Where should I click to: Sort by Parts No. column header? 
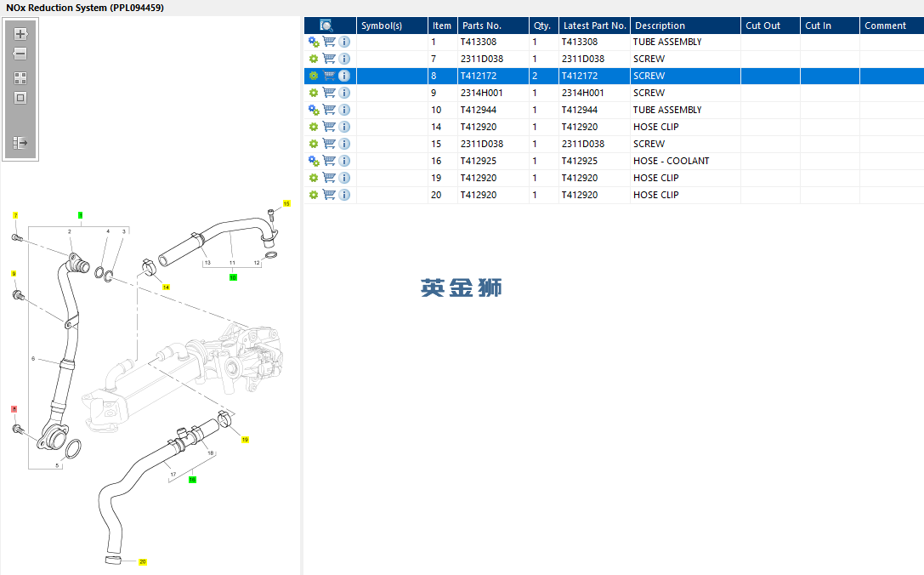coord(493,26)
